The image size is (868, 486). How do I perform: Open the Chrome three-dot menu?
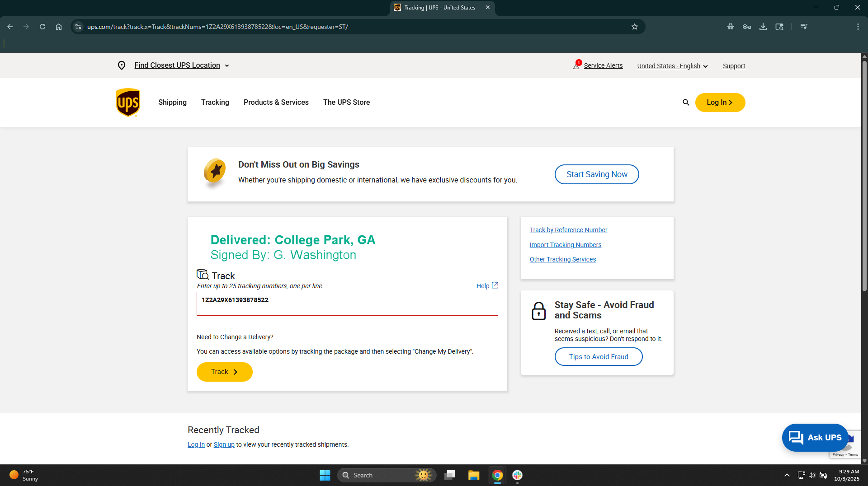pos(858,27)
